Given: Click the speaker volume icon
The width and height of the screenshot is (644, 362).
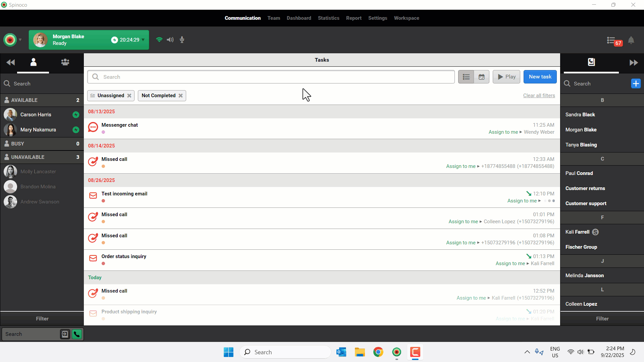Looking at the screenshot, I should 170,40.
